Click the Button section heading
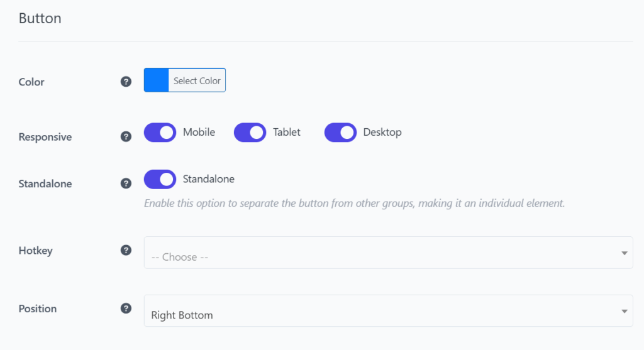 [40, 18]
